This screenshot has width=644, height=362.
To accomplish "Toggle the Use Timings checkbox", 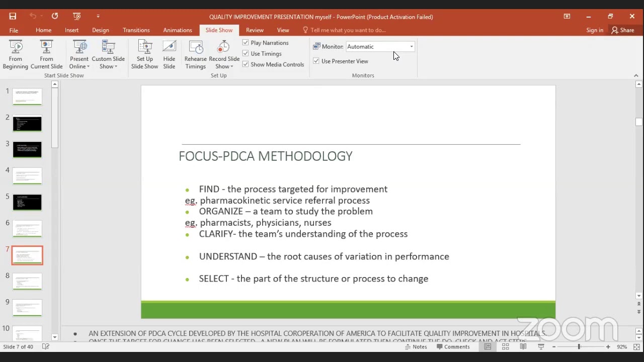I will (x=246, y=53).
